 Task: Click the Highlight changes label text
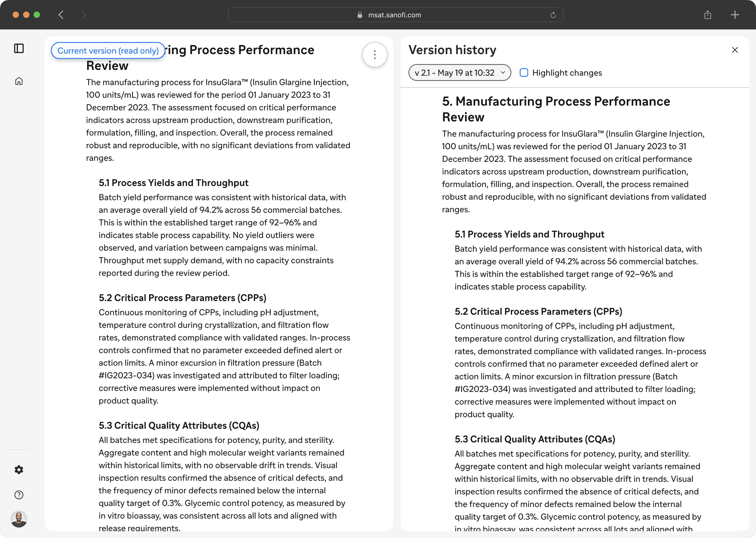(x=567, y=73)
